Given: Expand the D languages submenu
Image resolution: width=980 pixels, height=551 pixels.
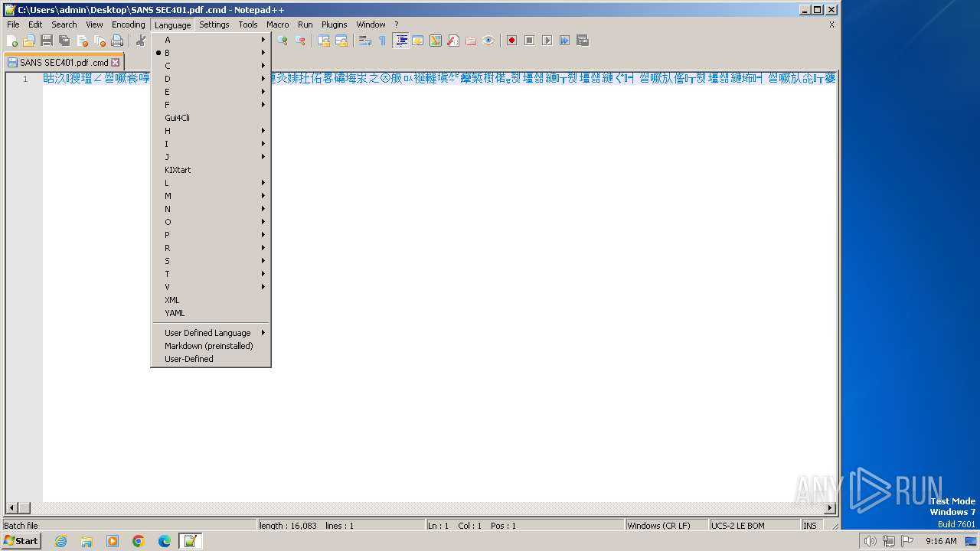Looking at the screenshot, I should (x=211, y=79).
